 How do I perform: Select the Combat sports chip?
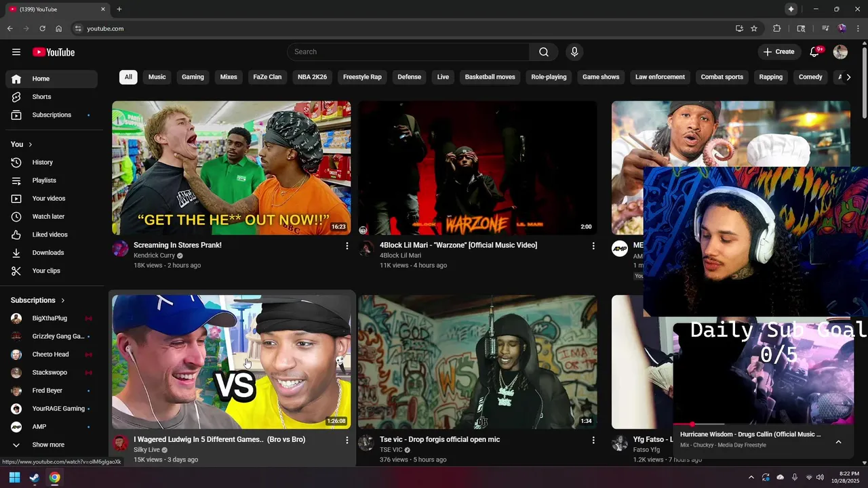(x=722, y=77)
